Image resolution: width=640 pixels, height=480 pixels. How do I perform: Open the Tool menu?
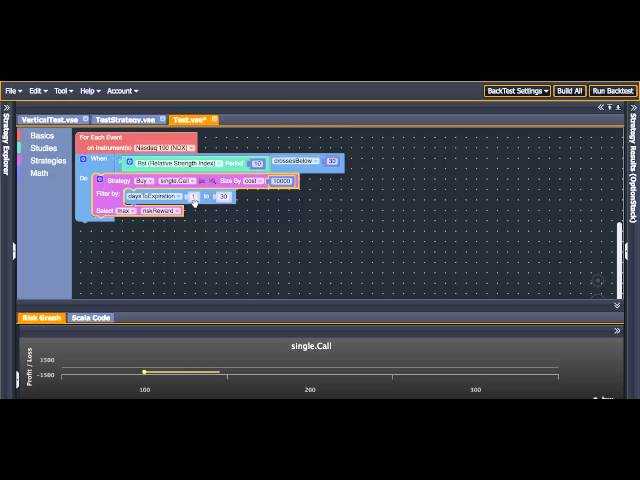click(64, 91)
